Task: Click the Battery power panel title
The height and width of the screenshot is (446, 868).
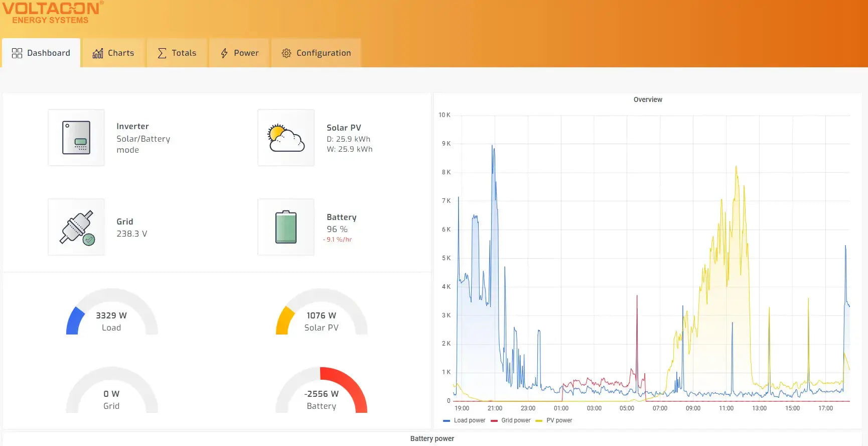Action: pos(432,438)
